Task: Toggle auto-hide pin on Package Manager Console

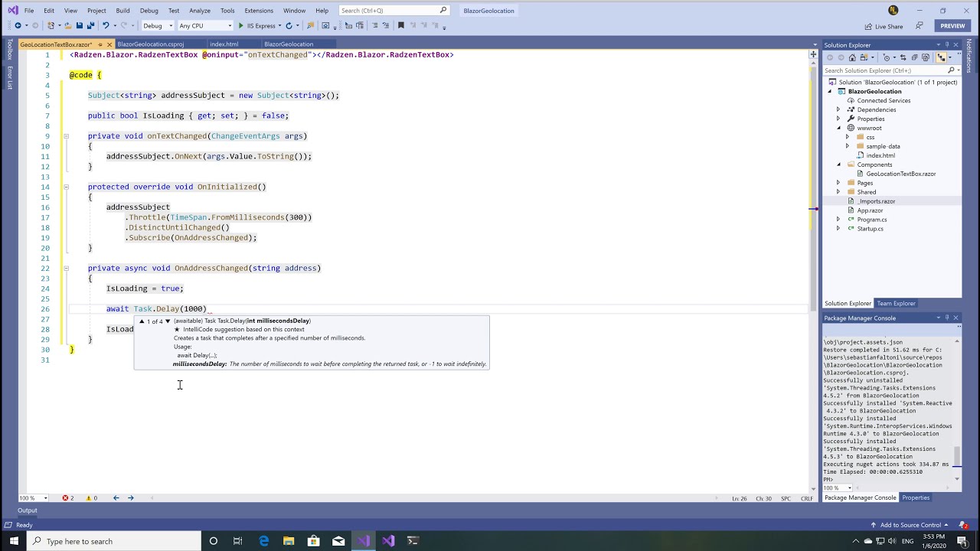Action: pos(946,318)
